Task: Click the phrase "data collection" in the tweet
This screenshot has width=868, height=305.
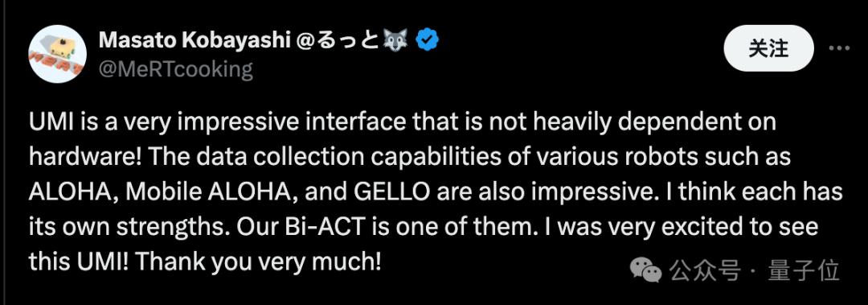Action: tap(264, 158)
